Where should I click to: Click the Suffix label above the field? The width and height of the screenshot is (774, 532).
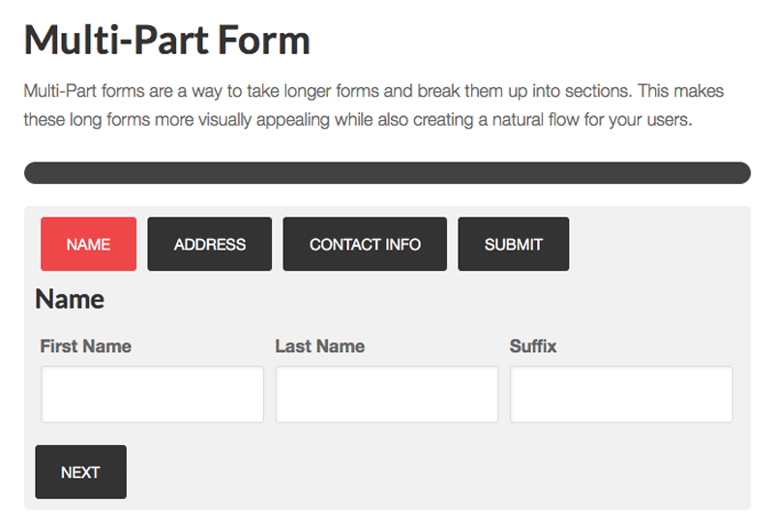point(533,346)
